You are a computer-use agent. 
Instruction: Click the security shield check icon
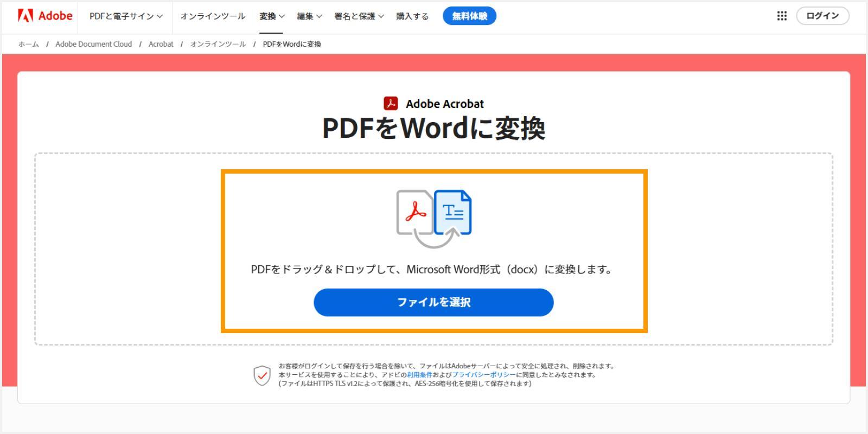click(262, 375)
